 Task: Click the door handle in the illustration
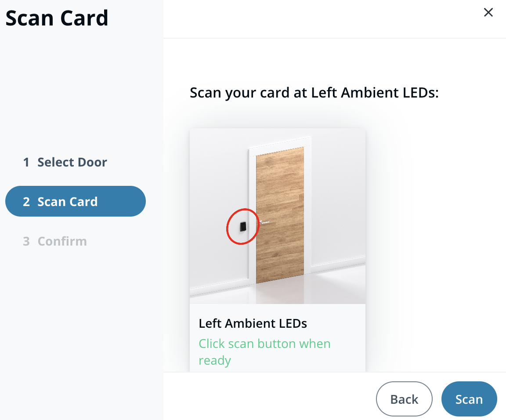coord(264,223)
